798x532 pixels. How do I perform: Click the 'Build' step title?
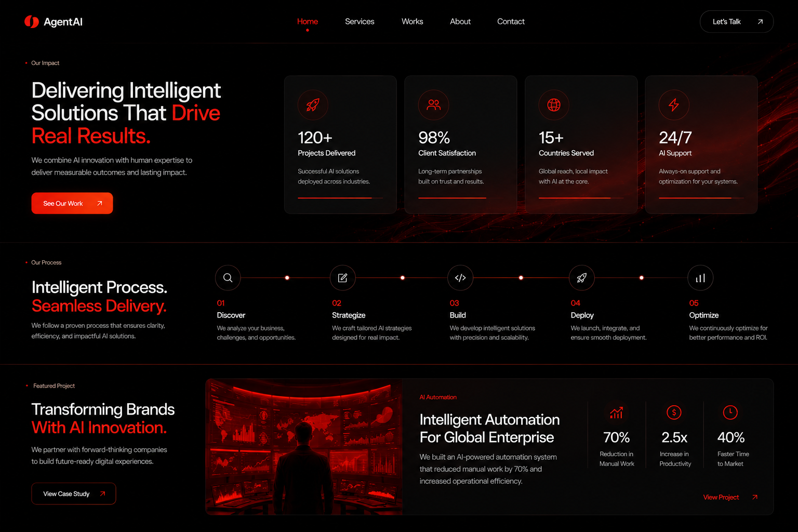(458, 315)
